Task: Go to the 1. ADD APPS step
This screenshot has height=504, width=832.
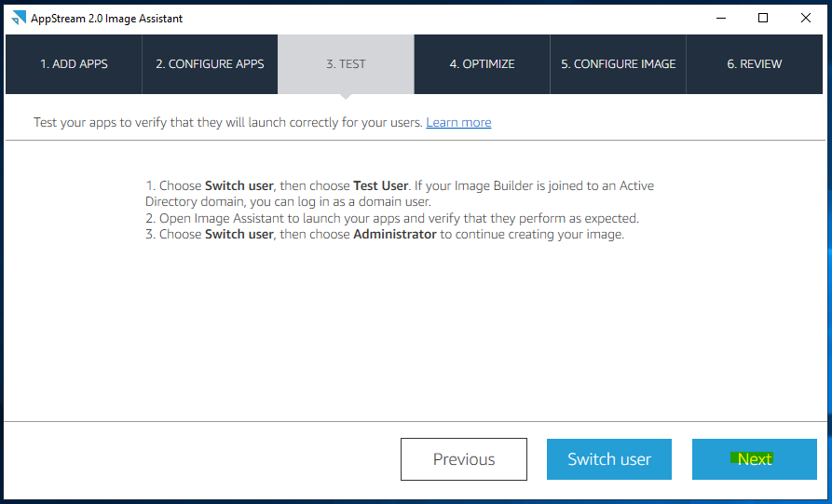Action: tap(74, 64)
